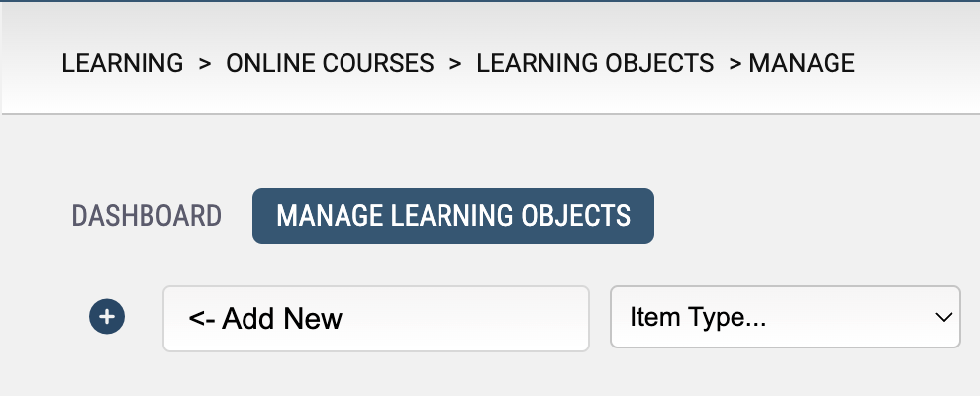The width and height of the screenshot is (980, 396).
Task: Focus the '<- Add New' text field
Action: point(376,319)
